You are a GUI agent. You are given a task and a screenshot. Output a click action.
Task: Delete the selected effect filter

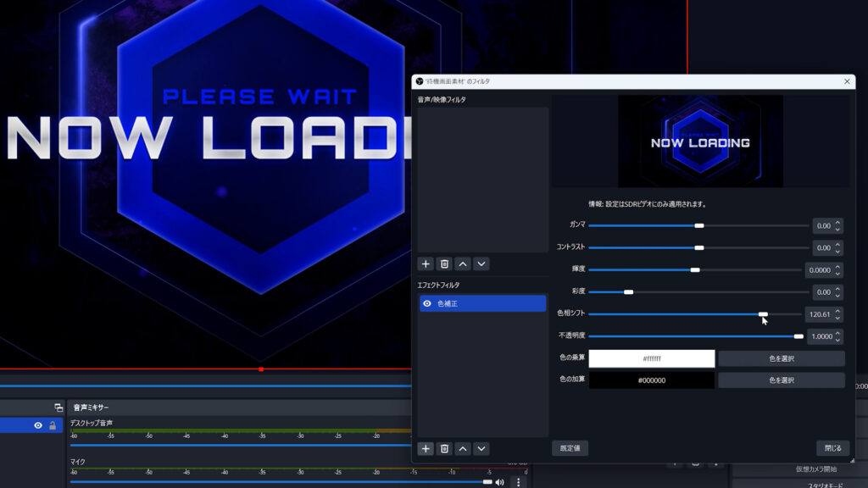[444, 448]
